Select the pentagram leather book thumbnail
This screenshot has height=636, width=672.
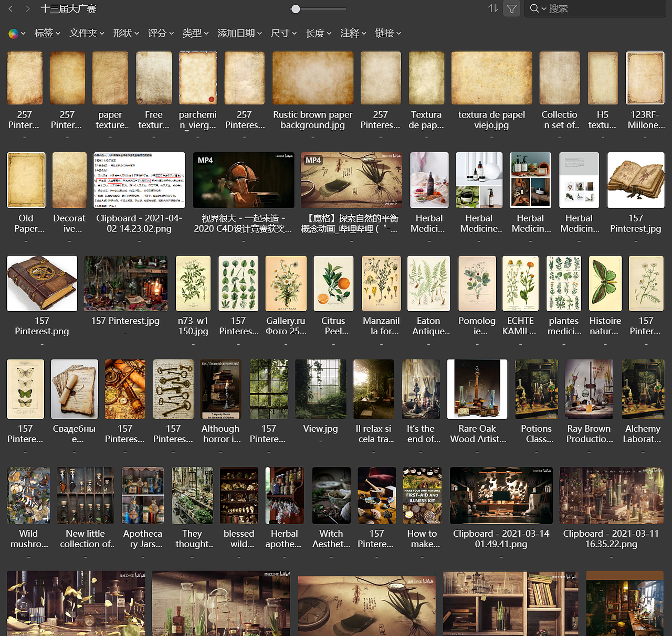coord(42,283)
